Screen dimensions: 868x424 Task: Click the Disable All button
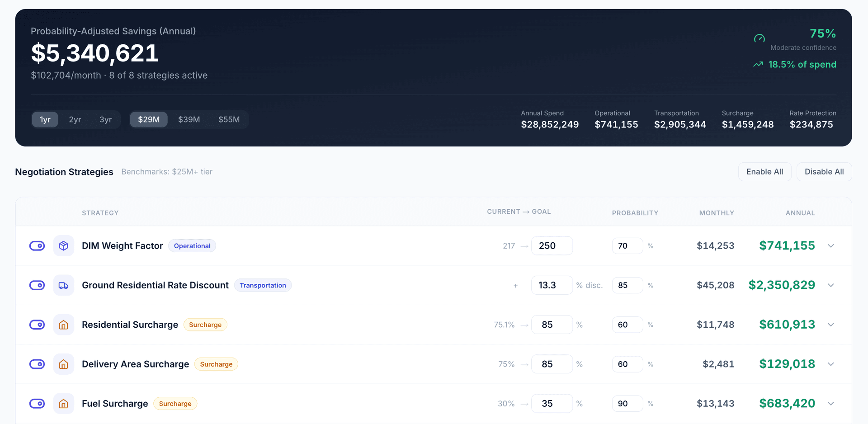(824, 172)
